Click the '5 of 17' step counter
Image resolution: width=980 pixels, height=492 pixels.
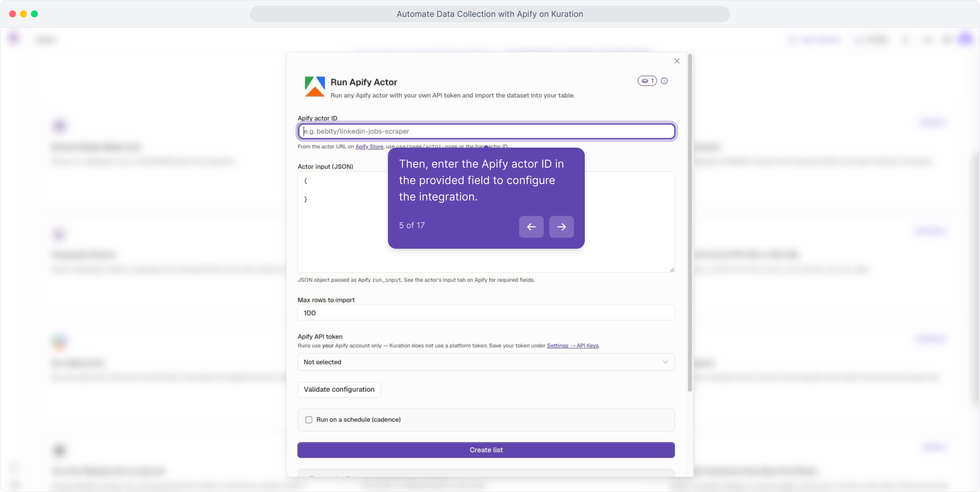tap(412, 225)
